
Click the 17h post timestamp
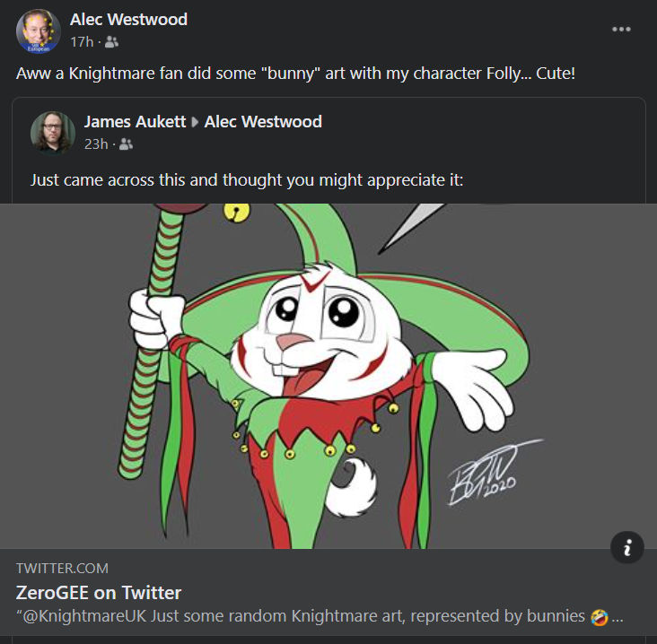coord(82,41)
